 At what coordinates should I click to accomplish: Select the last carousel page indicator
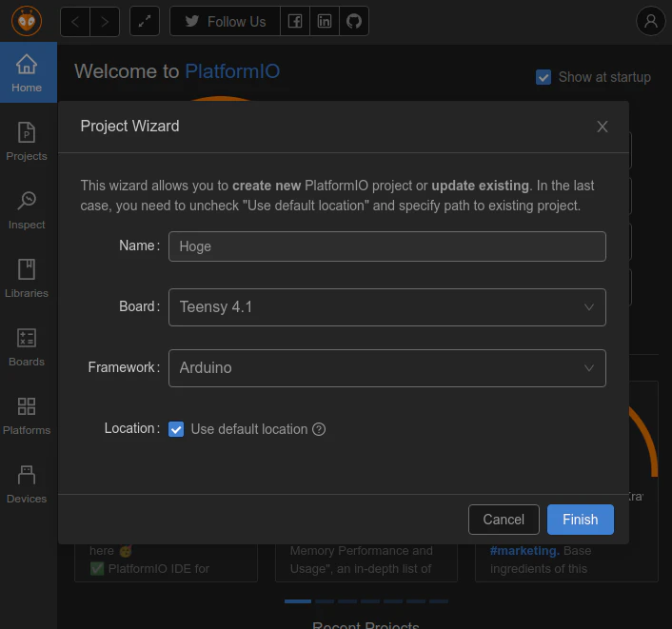[439, 601]
